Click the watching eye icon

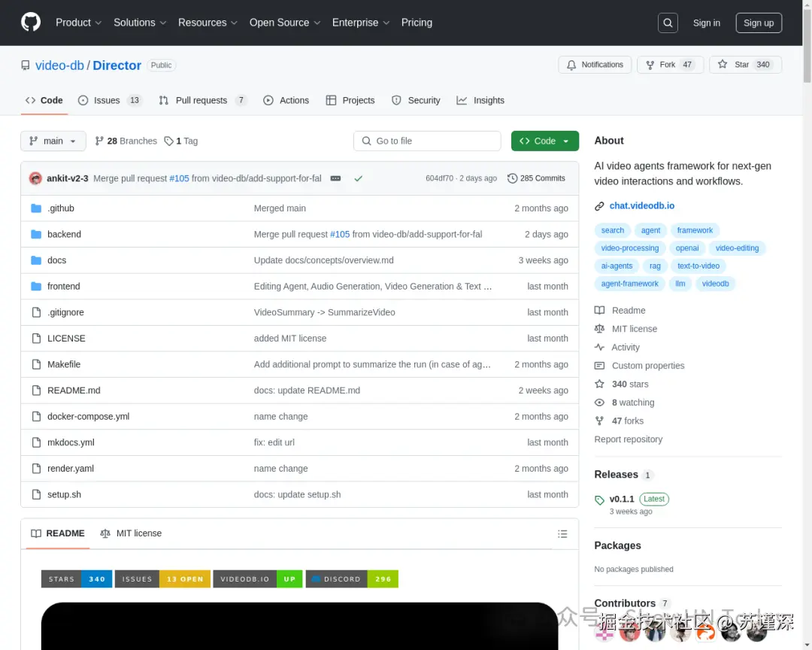pyautogui.click(x=599, y=402)
